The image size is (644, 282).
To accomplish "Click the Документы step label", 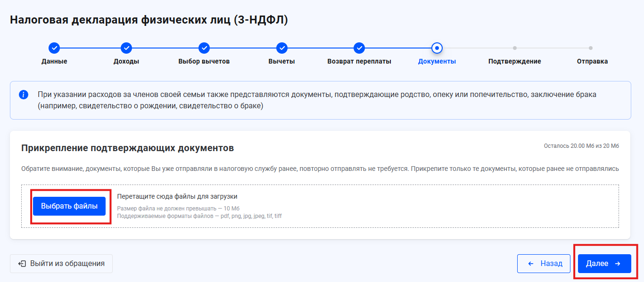I will pos(437,60).
